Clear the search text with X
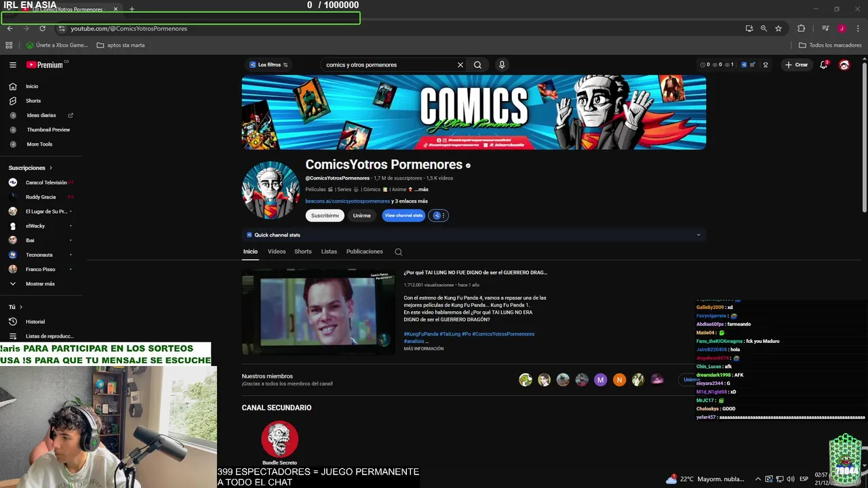This screenshot has height=488, width=868. 460,65
